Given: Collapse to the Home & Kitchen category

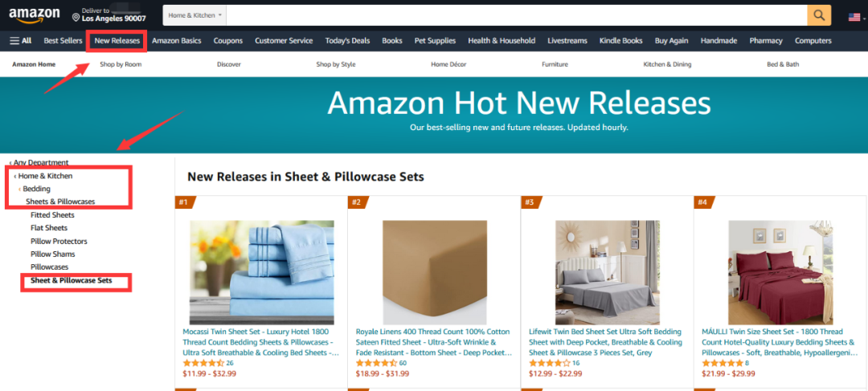Looking at the screenshot, I should pos(43,176).
